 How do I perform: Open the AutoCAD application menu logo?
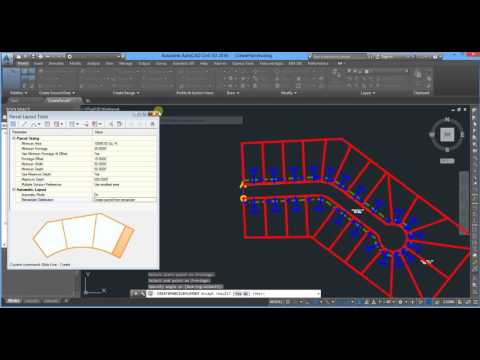pyautogui.click(x=6, y=60)
